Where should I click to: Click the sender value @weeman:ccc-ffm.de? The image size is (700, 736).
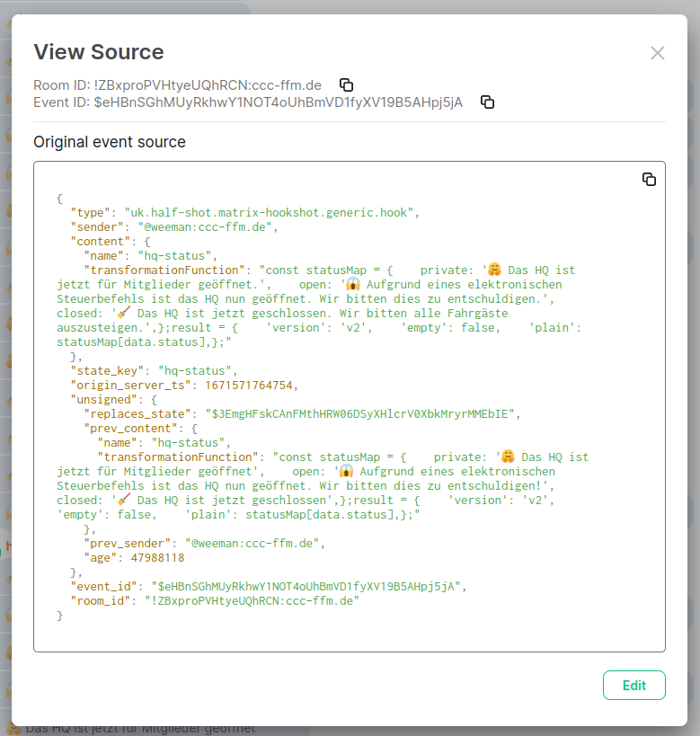point(205,227)
